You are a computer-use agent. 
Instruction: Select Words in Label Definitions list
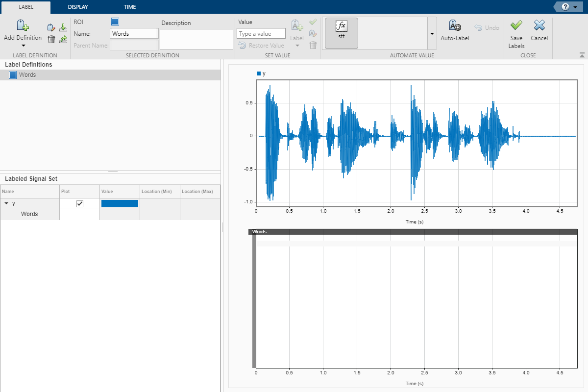pyautogui.click(x=27, y=75)
